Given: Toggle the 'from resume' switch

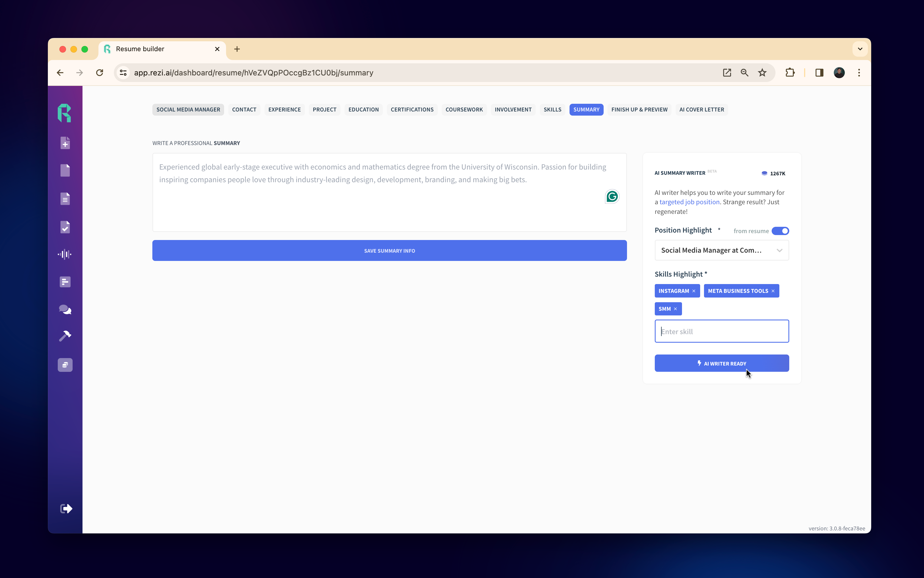Looking at the screenshot, I should click(780, 231).
